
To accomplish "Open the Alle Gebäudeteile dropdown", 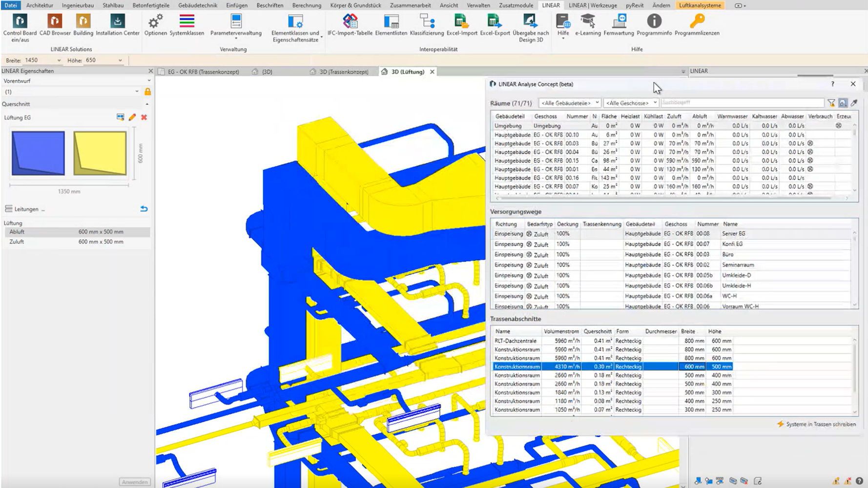I will point(569,103).
